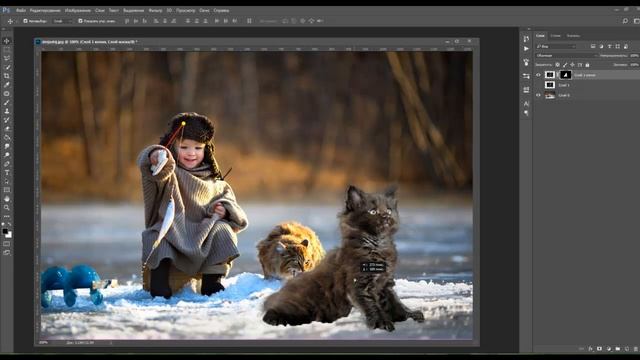Select the Hand tool

pyautogui.click(x=7, y=199)
